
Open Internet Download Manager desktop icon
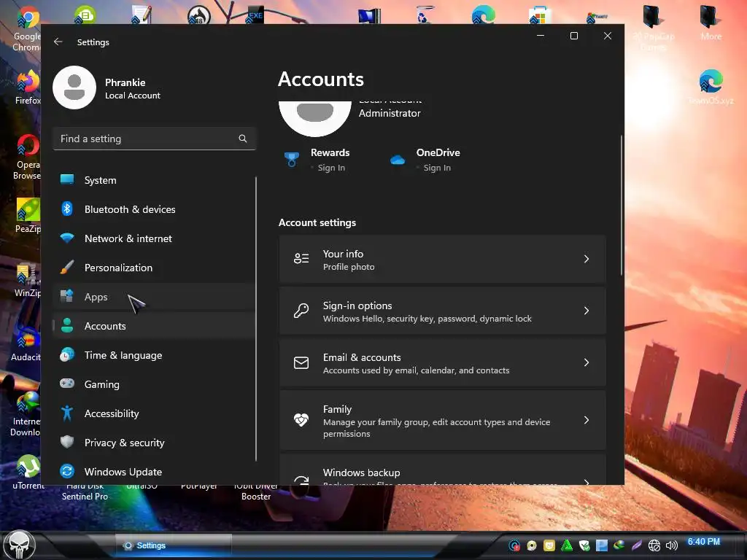tap(26, 414)
